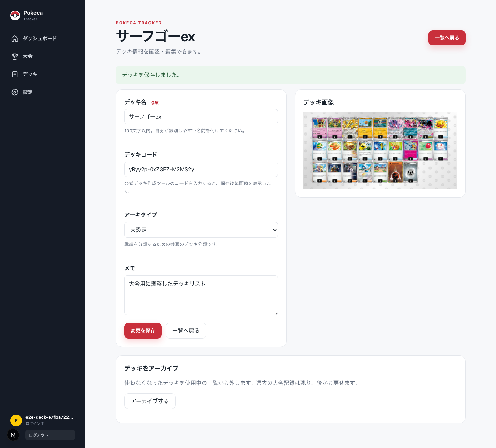This screenshot has height=448, width=496.
Task: Go to デッキ in sidebar
Action: coord(43,74)
